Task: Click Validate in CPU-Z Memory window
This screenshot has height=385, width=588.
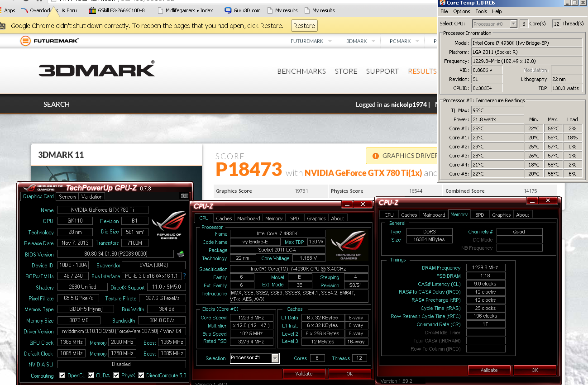Action: pyautogui.click(x=489, y=370)
